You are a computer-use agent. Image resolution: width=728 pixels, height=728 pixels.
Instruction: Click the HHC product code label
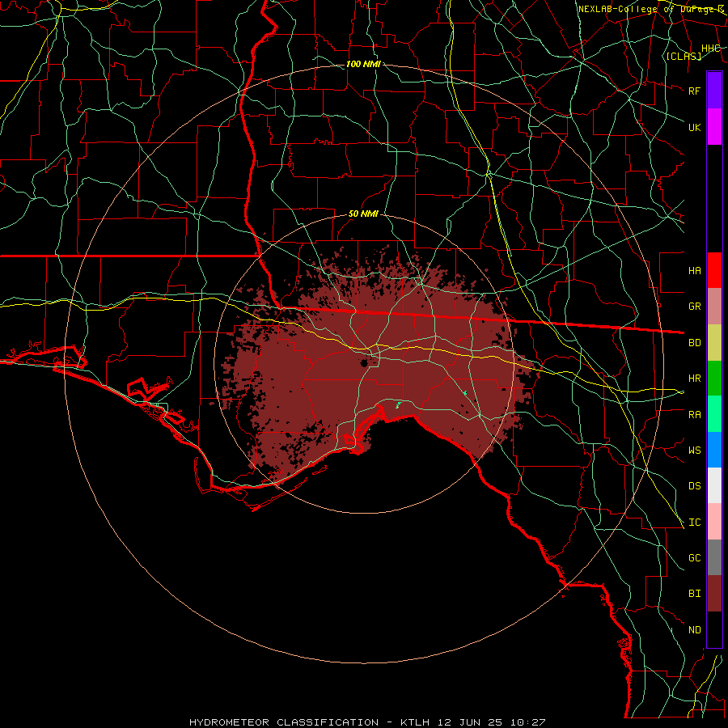[711, 49]
